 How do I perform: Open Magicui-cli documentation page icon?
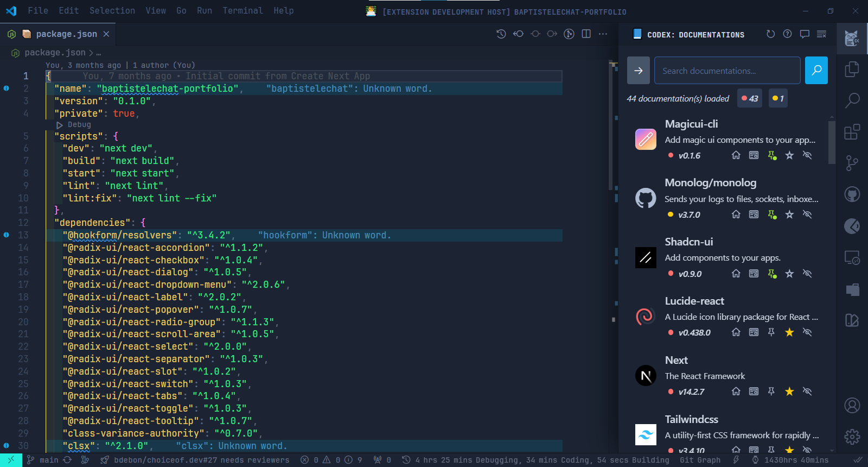pos(754,155)
